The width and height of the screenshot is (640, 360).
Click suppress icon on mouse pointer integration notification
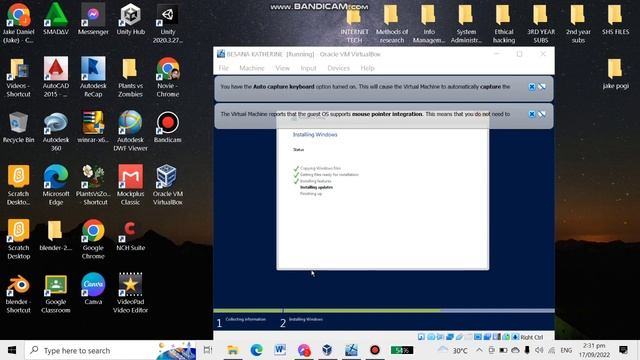click(x=542, y=114)
